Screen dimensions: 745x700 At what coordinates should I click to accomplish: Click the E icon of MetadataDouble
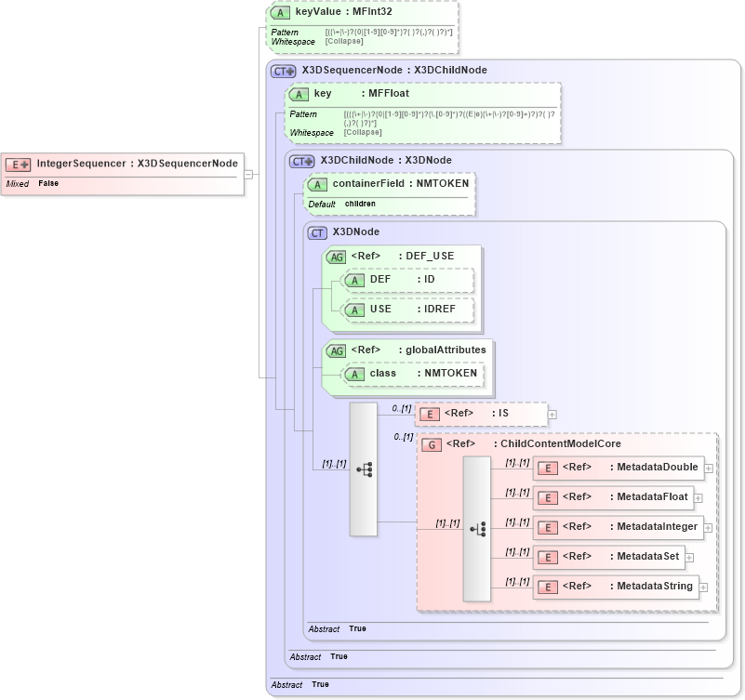tap(548, 469)
